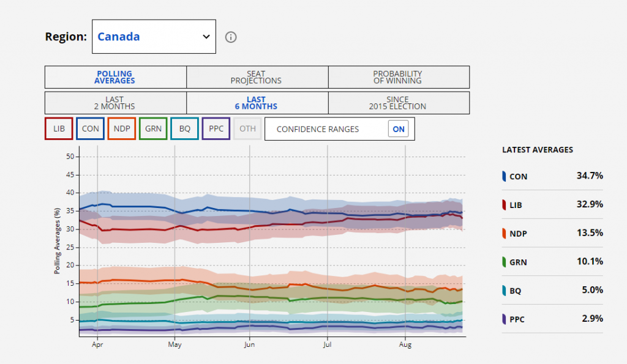627x364 pixels.
Task: Click the info icon beside Region dropdown
Action: pyautogui.click(x=231, y=37)
